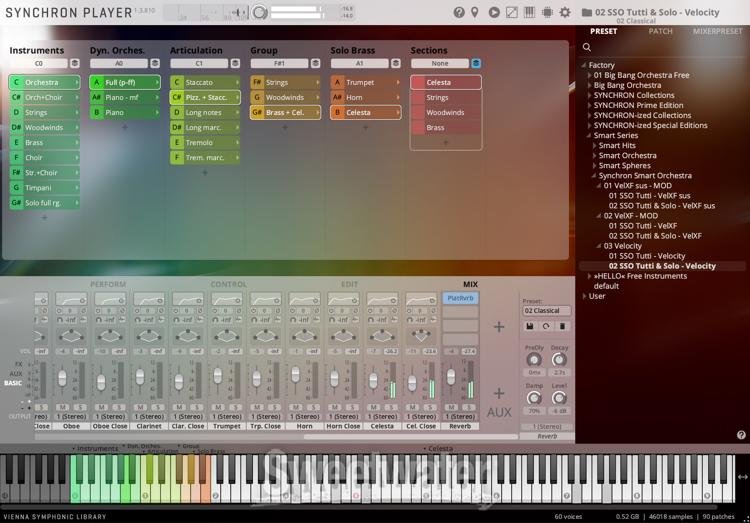Viewport: 750px width, 523px height.
Task: Mute the Celesta channel
Action: pyautogui.click(x=374, y=407)
